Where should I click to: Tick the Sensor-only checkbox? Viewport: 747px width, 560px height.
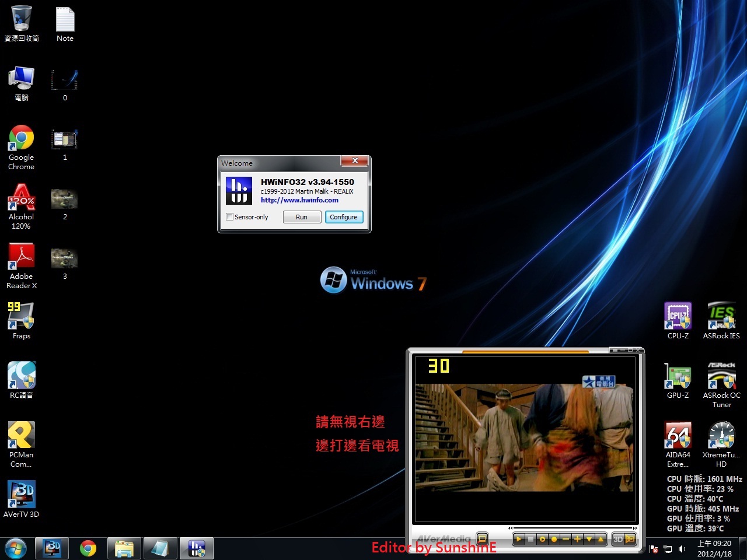point(230,217)
